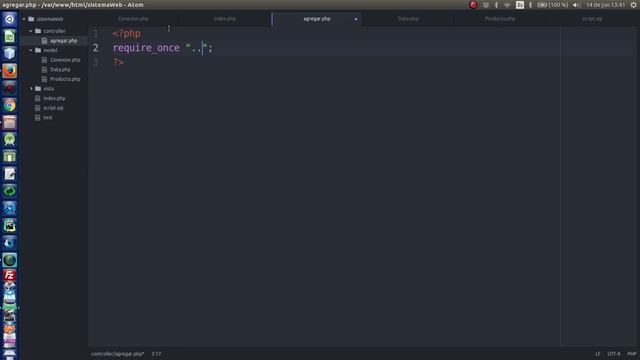Open the battery 100% indicator
640x360 pixels.
(x=552, y=5)
